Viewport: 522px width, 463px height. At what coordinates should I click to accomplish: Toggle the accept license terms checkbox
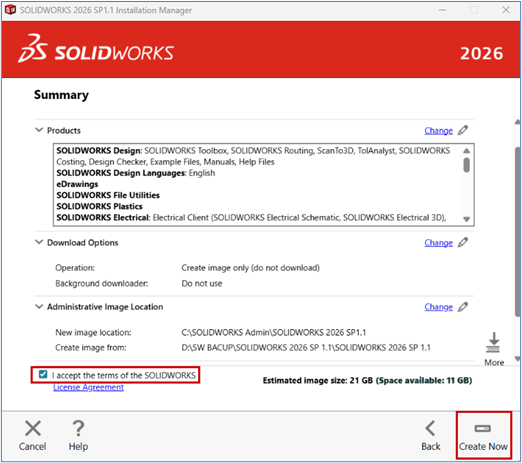tap(43, 374)
